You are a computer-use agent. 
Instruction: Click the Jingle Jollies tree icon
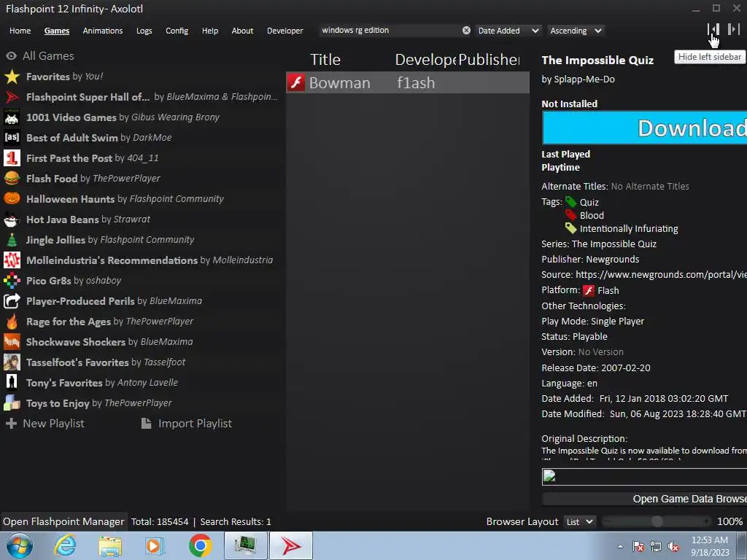(x=12, y=240)
